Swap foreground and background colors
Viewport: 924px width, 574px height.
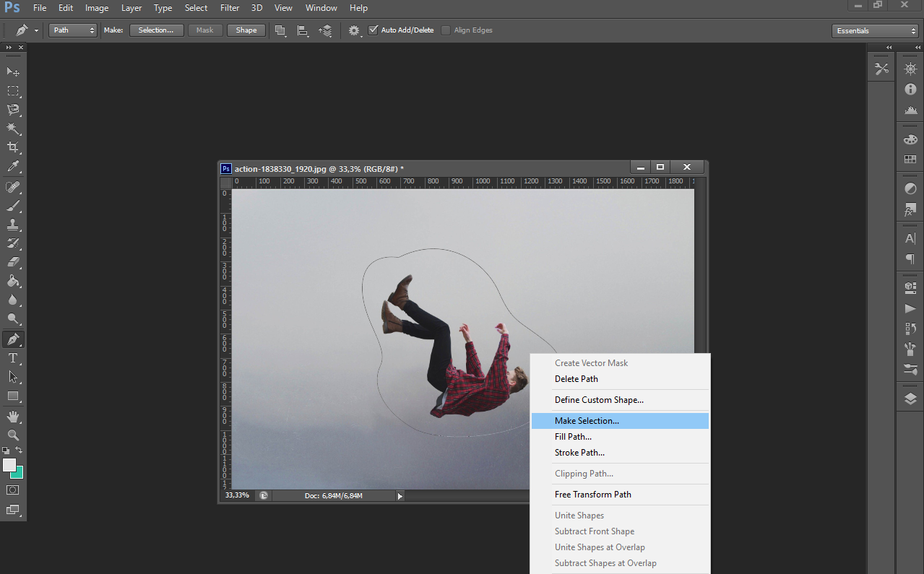20,451
